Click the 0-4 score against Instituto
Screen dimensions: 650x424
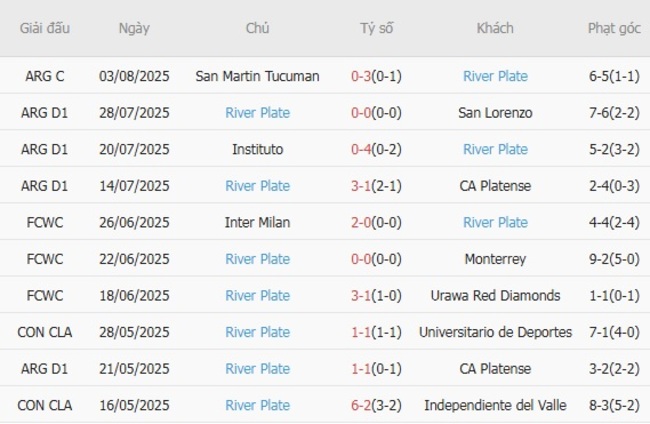(362, 149)
